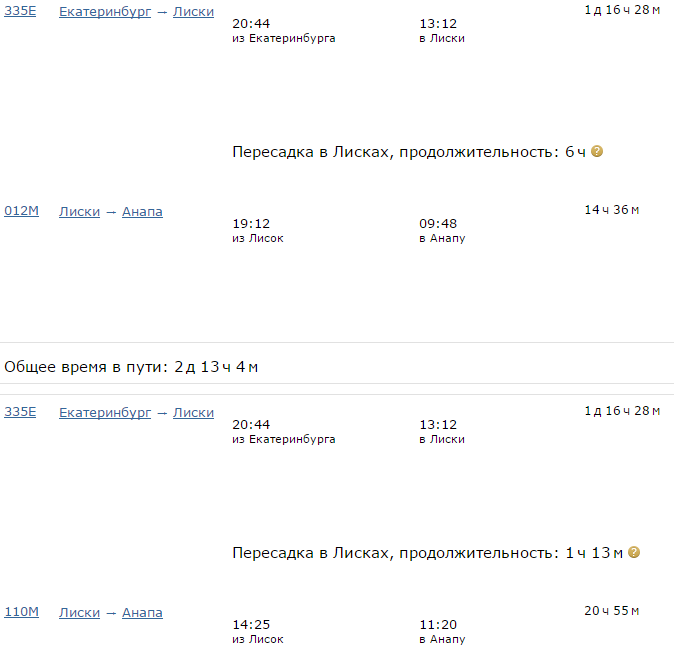Viewport: 674px width, 665px height.
Task: Select the 09:48 arrival time in Анапа
Action: click(x=437, y=224)
